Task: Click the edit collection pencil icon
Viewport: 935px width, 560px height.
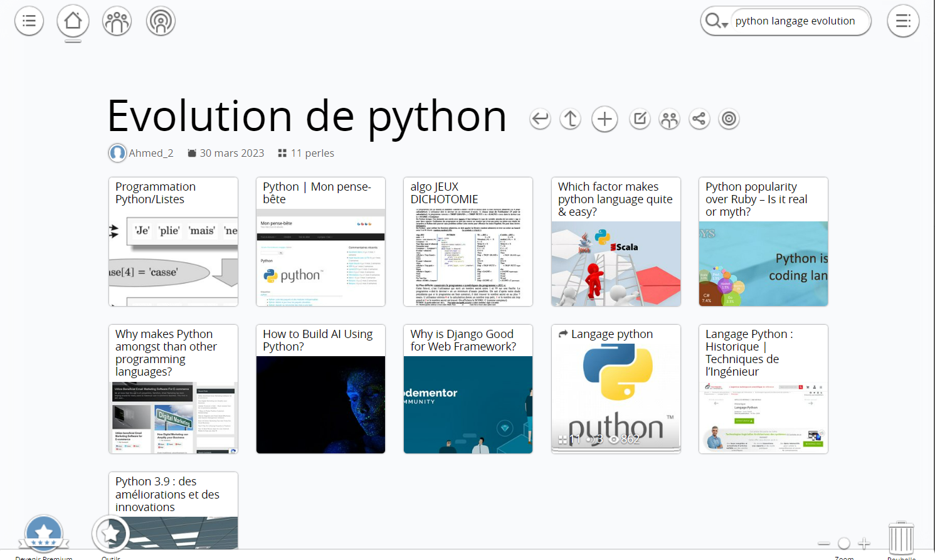Action: [640, 119]
